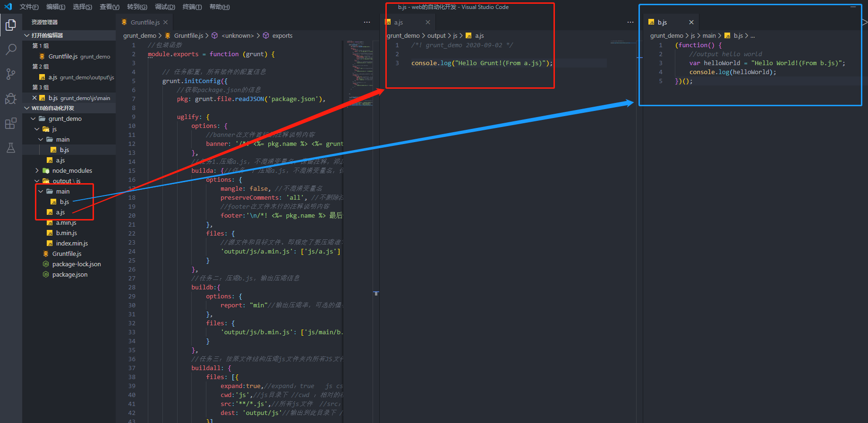The width and height of the screenshot is (868, 423).
Task: Click the Gruntfile.js breadcrumb segment
Action: coord(188,35)
